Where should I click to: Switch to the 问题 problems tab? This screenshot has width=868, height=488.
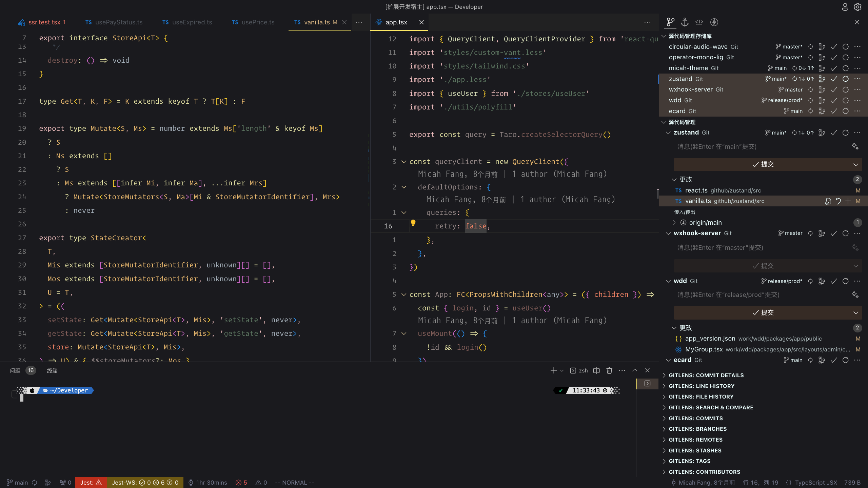[x=15, y=370]
